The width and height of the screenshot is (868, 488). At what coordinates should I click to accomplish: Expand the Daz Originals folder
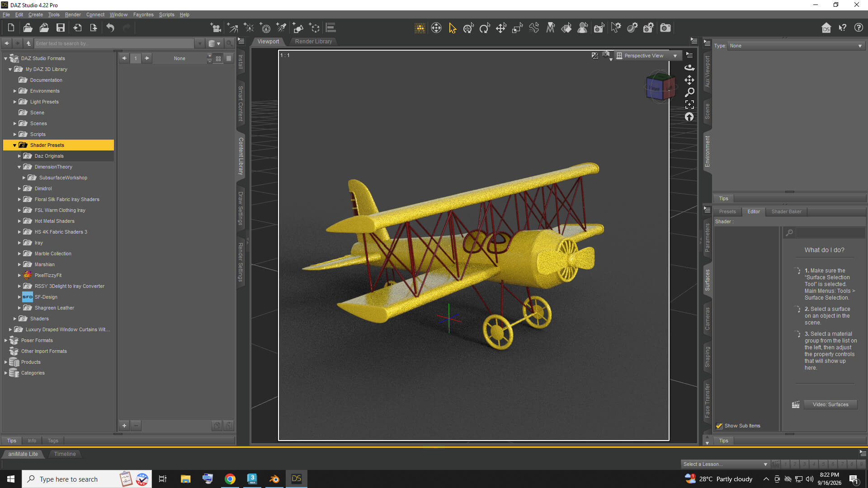click(x=19, y=156)
